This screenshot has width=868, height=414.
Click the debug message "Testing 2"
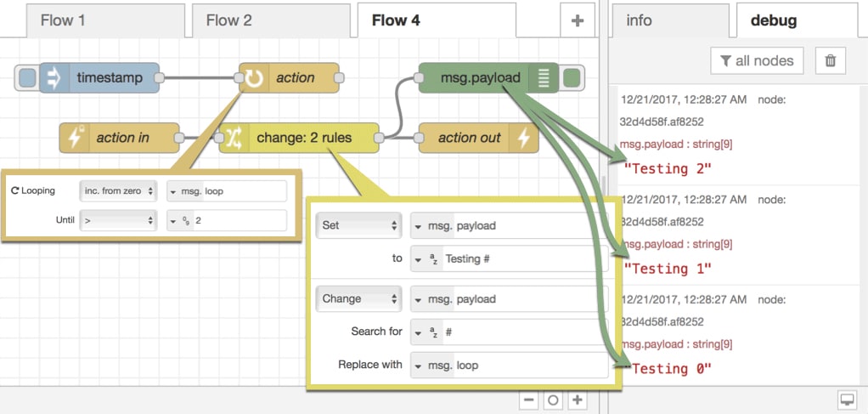point(667,169)
